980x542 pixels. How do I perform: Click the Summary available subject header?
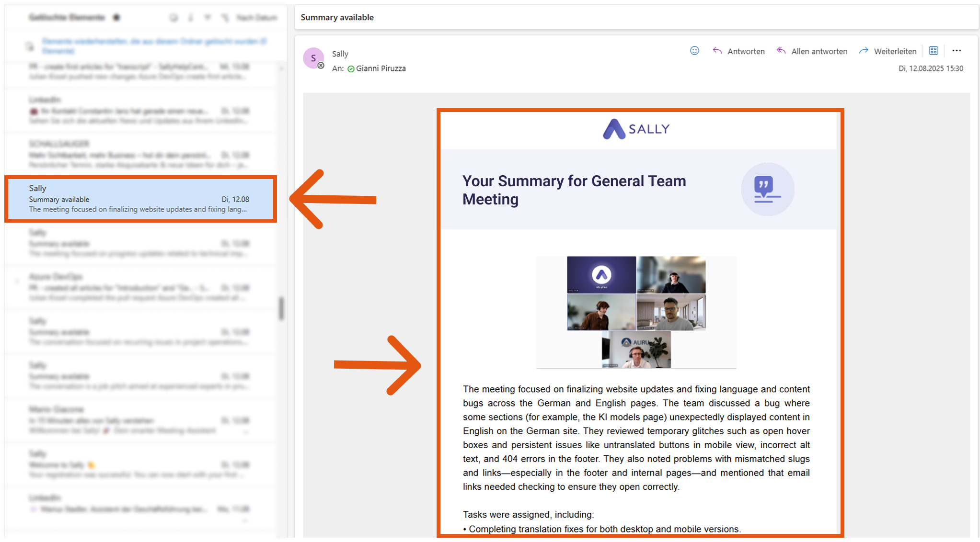337,17
